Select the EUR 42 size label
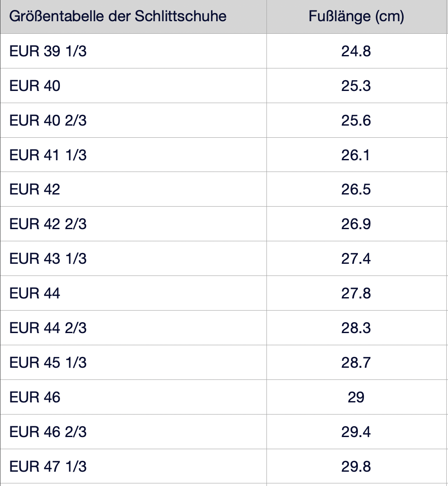This screenshot has width=448, height=486. point(35,190)
